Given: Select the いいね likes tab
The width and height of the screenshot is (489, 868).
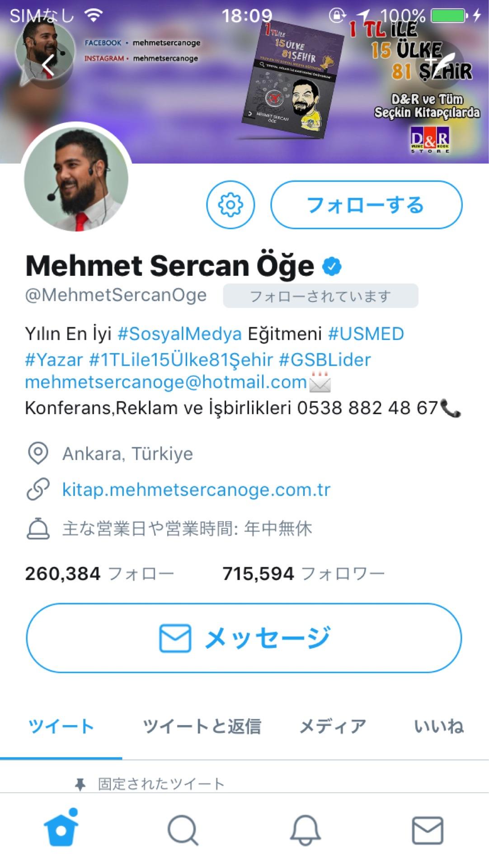Looking at the screenshot, I should (x=439, y=726).
